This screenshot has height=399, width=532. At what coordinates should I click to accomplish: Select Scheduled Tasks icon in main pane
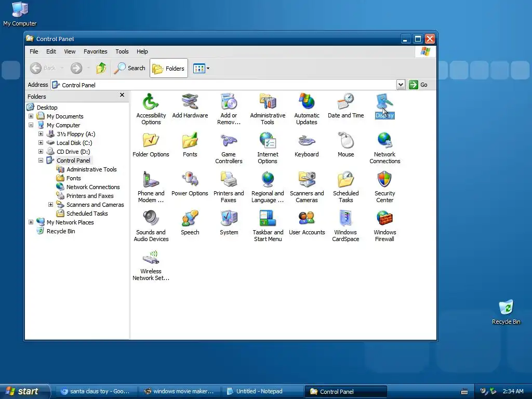[345, 187]
